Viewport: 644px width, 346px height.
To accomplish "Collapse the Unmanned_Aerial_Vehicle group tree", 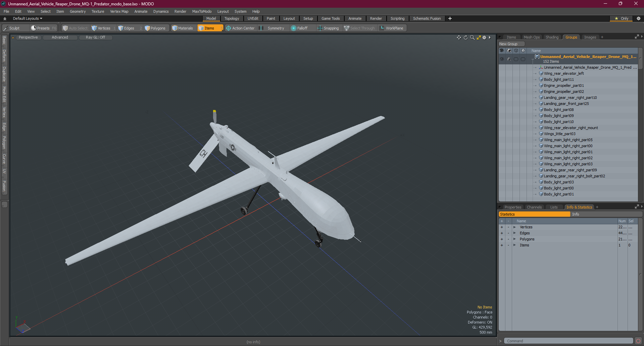I will pos(533,59).
